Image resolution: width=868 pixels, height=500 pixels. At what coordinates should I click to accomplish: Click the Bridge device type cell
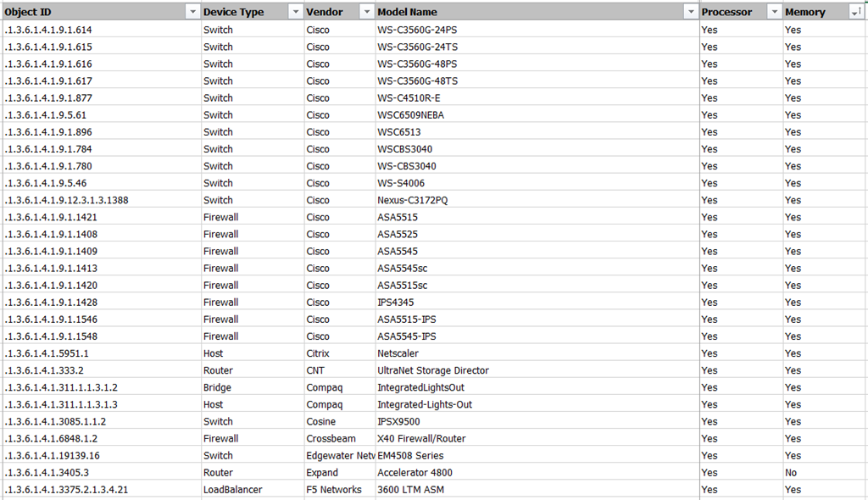point(217,387)
